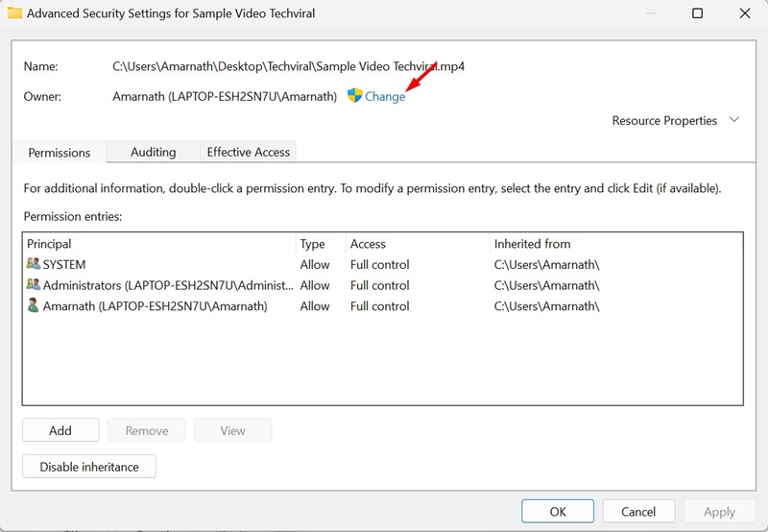Click the Administrators group icon
This screenshot has height=532, width=768.
click(x=34, y=285)
